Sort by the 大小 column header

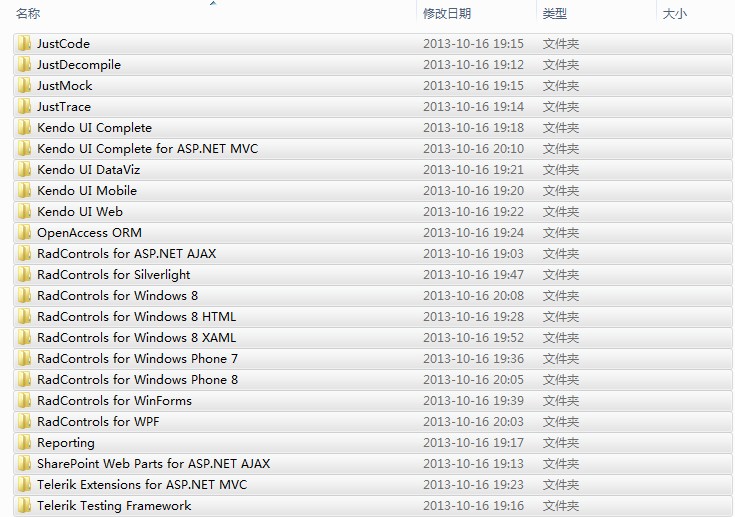point(674,14)
